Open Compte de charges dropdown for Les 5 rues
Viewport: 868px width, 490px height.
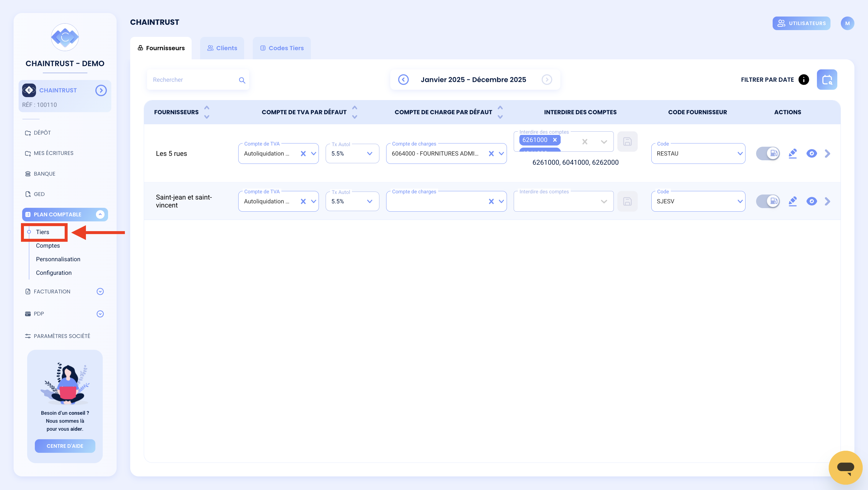pyautogui.click(x=501, y=154)
